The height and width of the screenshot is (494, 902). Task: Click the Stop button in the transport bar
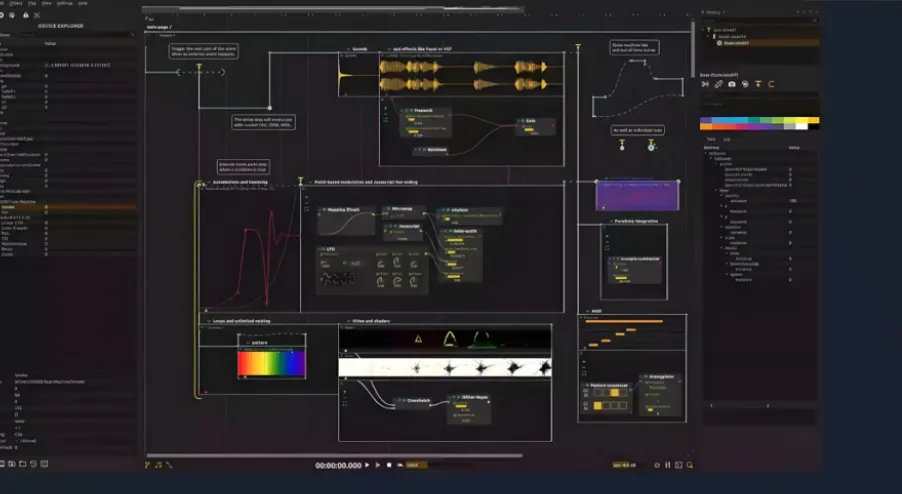387,465
